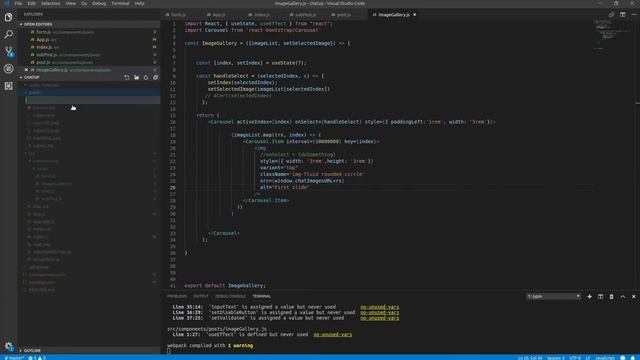This screenshot has width=640, height=360.
Task: Expand the OUTLINE section
Action: [31, 350]
